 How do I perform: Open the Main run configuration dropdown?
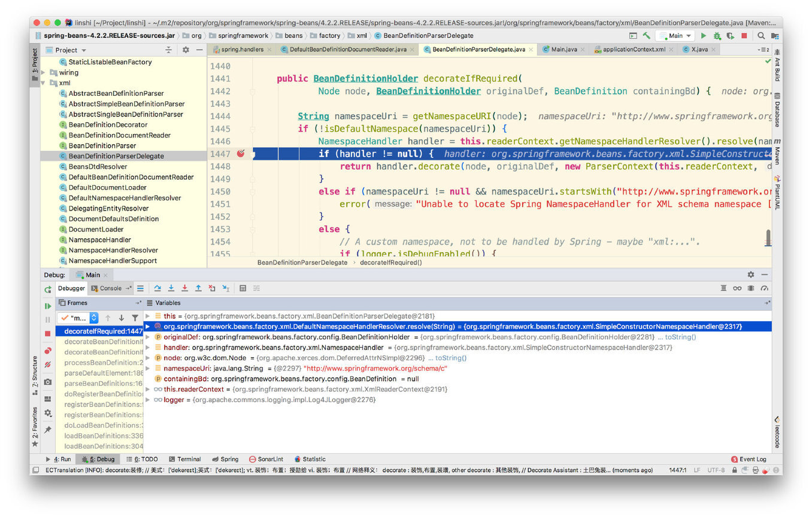pyautogui.click(x=675, y=36)
